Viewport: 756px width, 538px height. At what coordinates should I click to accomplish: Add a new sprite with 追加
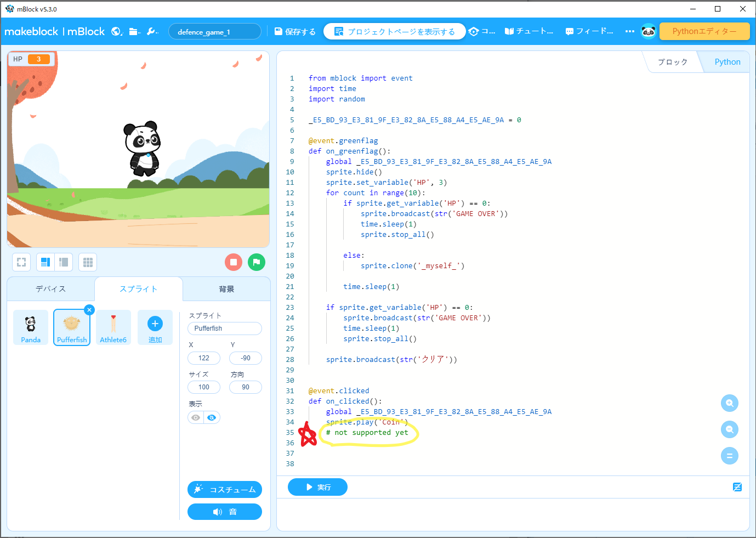(x=155, y=327)
